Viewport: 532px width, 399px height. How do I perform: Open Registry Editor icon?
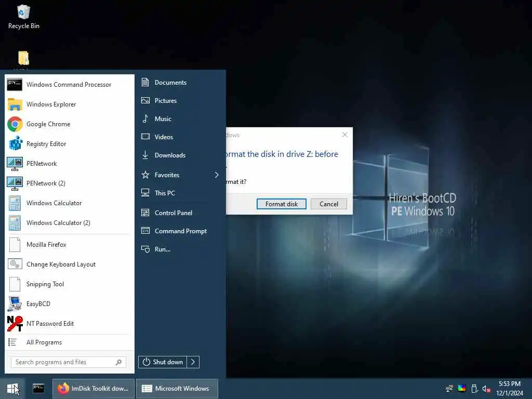coord(15,144)
